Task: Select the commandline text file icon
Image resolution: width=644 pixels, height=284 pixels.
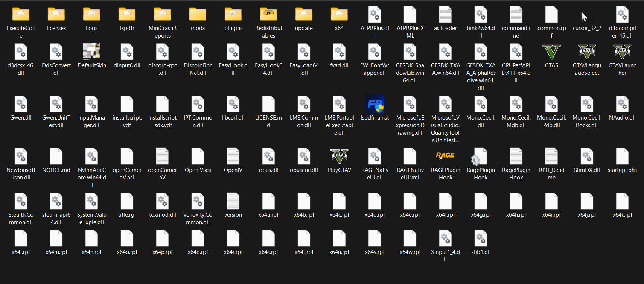Action: pyautogui.click(x=516, y=15)
